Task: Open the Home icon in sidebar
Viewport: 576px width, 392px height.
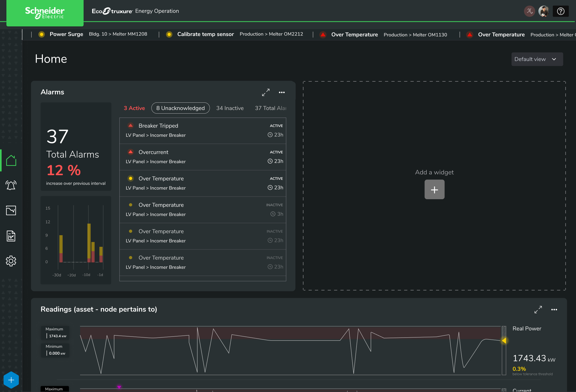Action: [x=11, y=161]
